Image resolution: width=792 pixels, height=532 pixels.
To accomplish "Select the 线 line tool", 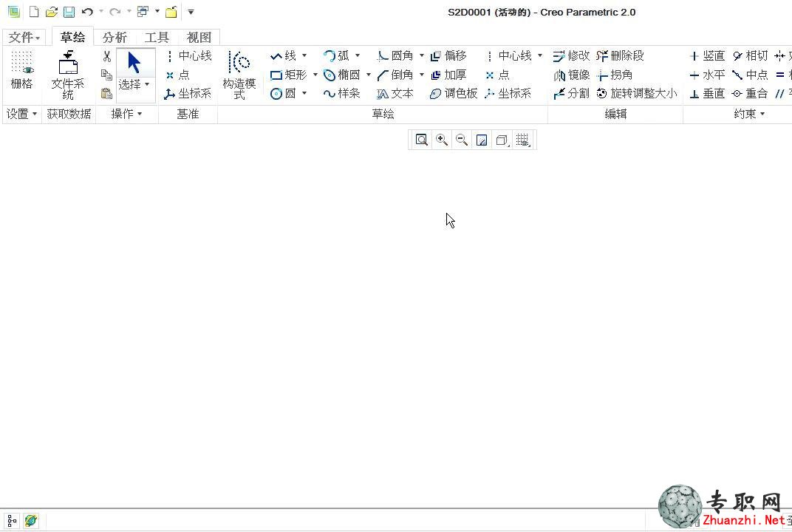I will pos(284,55).
